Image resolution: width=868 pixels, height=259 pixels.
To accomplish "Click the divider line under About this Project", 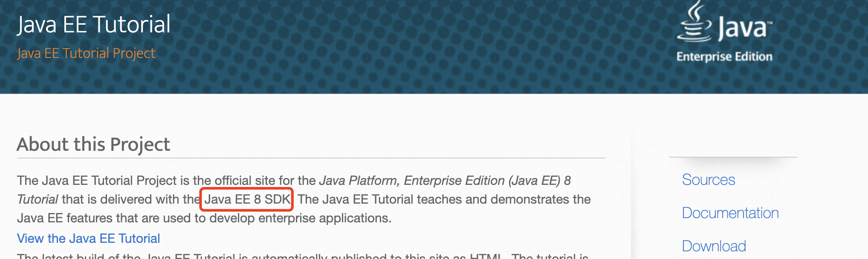I will pos(311,158).
